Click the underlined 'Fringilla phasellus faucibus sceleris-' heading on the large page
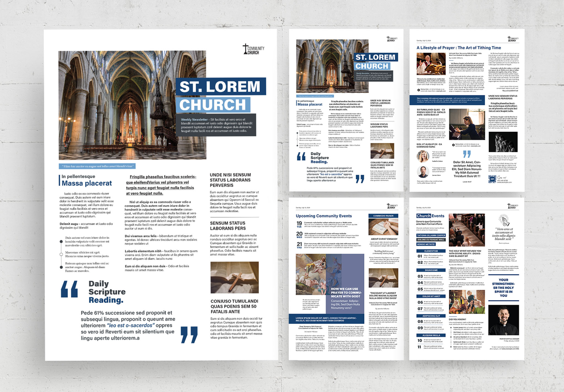 161,185
